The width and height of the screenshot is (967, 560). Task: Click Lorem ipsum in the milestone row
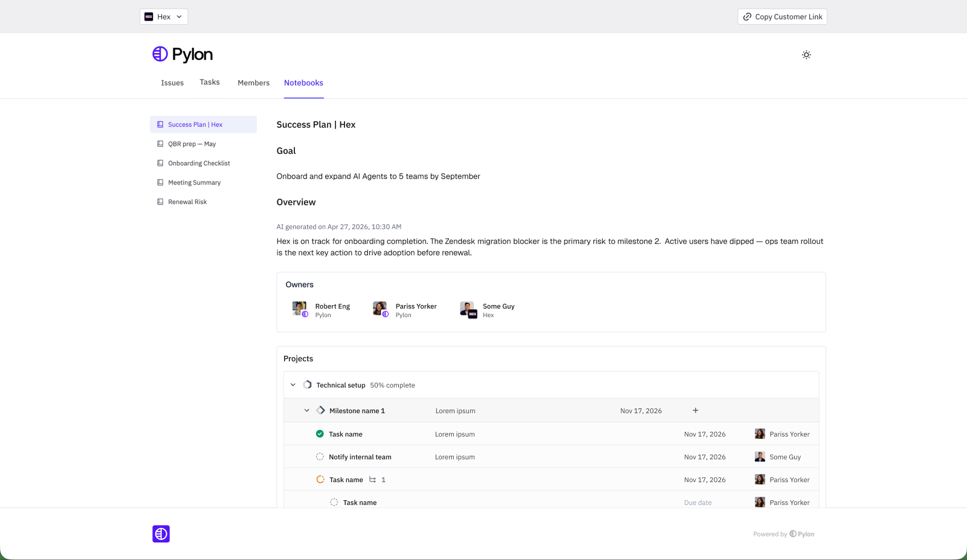pyautogui.click(x=456, y=411)
